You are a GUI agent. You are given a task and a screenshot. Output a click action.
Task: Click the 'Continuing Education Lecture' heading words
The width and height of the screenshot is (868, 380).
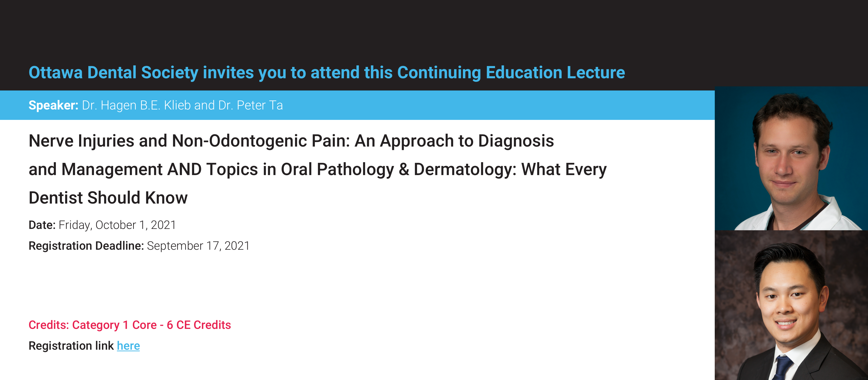[x=511, y=72]
